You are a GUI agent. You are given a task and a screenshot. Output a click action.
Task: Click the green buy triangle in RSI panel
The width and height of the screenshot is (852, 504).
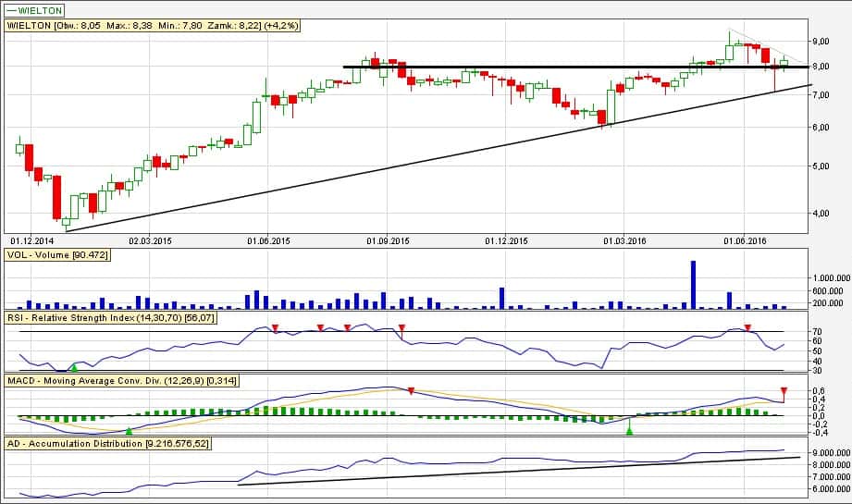pyautogui.click(x=74, y=368)
